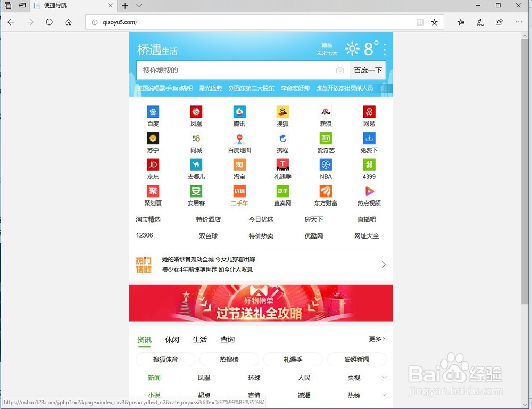Click the sun weather icon

pos(352,48)
